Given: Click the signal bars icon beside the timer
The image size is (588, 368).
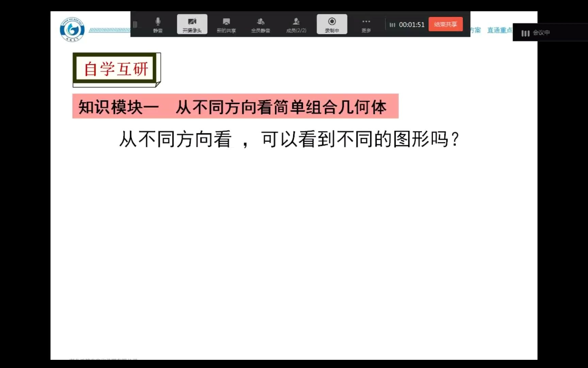Looking at the screenshot, I should coord(392,25).
